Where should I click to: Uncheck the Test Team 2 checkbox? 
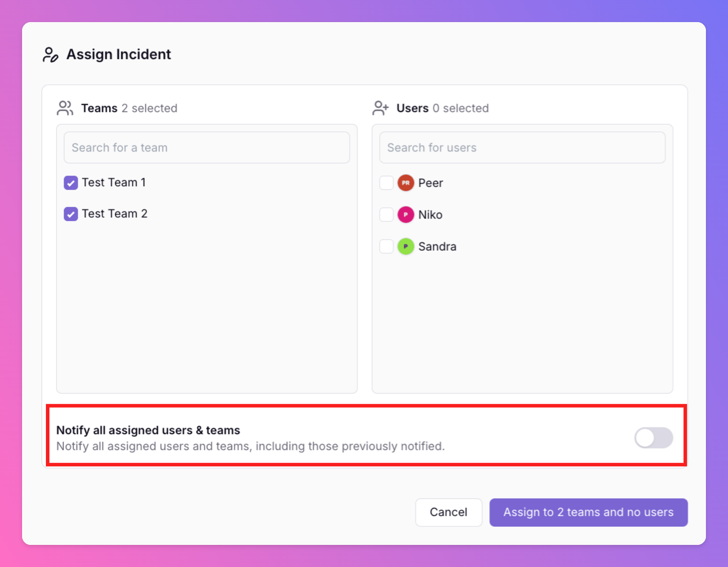click(x=71, y=214)
